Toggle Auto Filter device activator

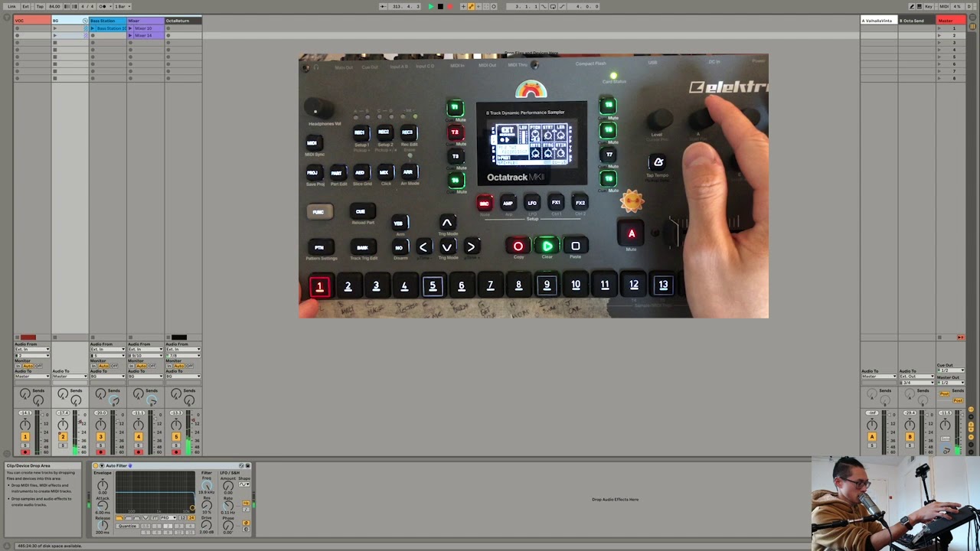coord(97,465)
